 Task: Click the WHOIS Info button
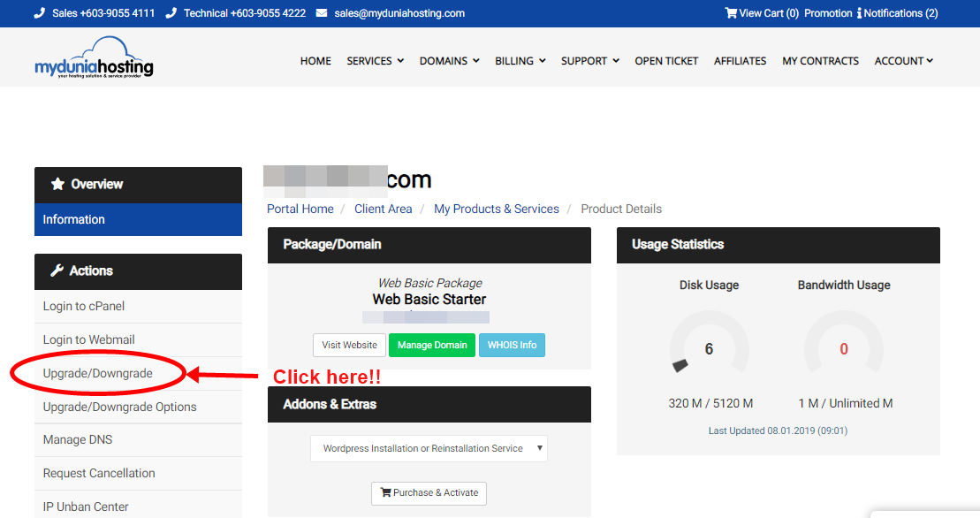[512, 345]
